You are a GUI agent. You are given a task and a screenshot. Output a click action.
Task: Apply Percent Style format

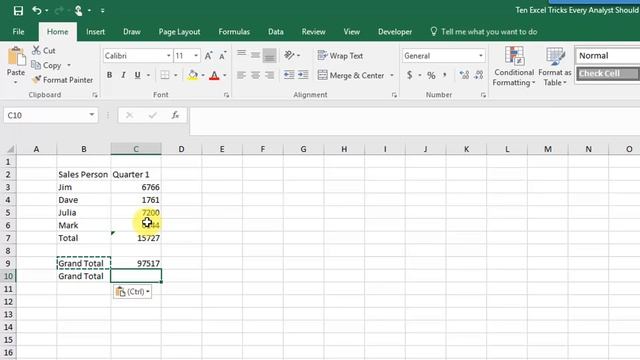click(x=431, y=75)
